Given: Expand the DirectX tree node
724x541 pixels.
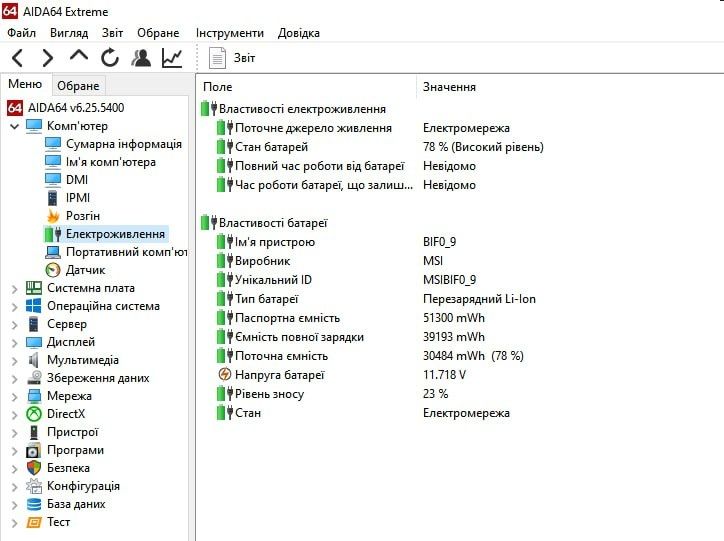Looking at the screenshot, I should coord(14,415).
